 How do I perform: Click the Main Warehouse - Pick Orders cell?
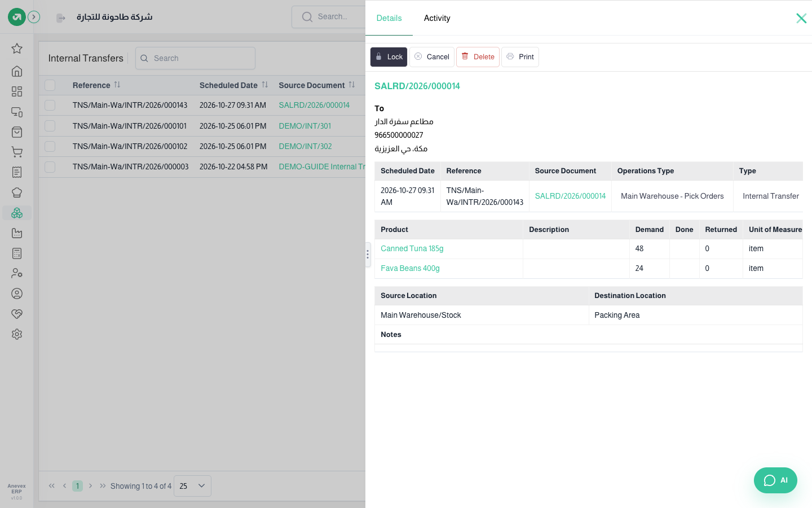coord(672,196)
